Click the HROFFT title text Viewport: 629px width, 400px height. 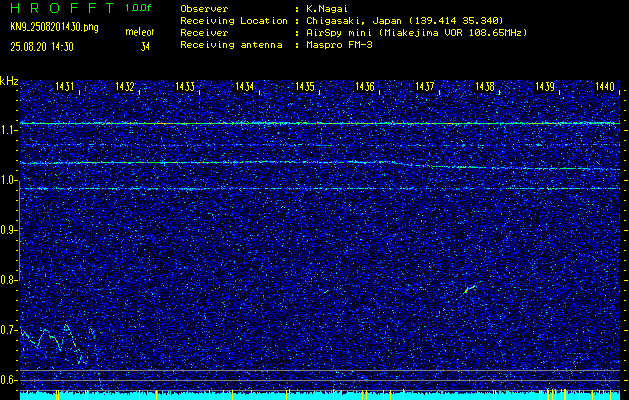[62, 8]
